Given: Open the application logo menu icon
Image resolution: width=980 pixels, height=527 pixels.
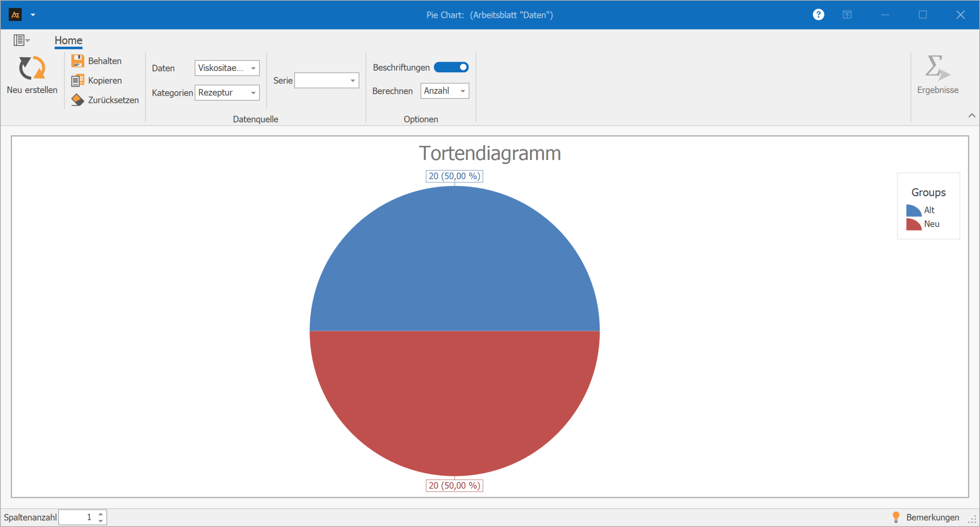Looking at the screenshot, I should coord(15,15).
